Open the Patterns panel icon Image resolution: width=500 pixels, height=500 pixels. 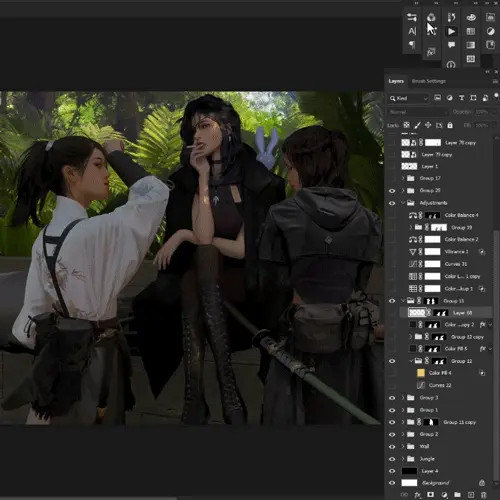coord(471,59)
